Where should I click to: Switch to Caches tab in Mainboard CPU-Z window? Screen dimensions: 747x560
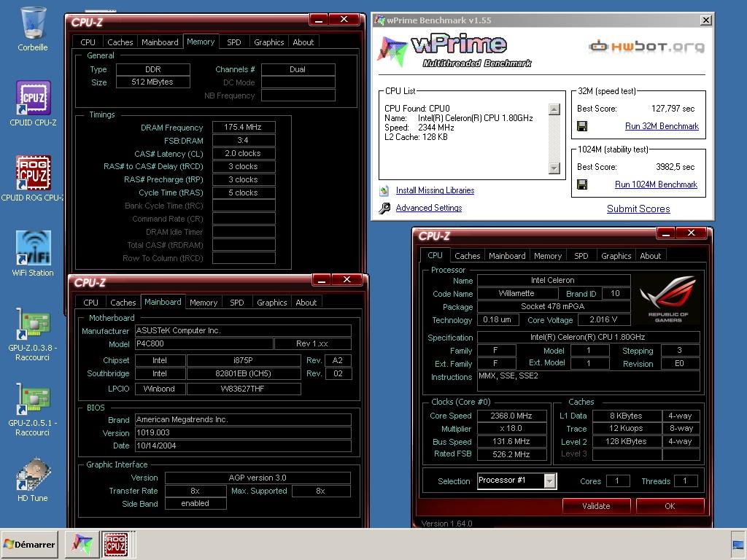(x=123, y=303)
